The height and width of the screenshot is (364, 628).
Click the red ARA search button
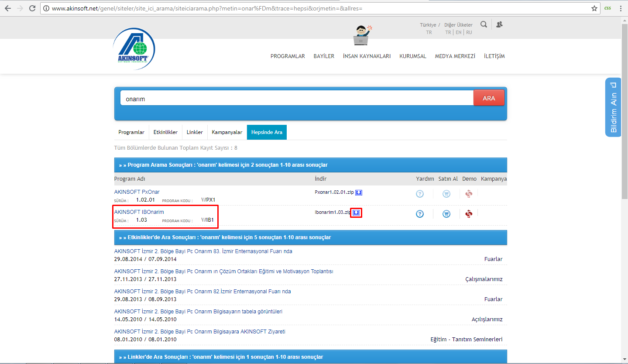tap(489, 98)
